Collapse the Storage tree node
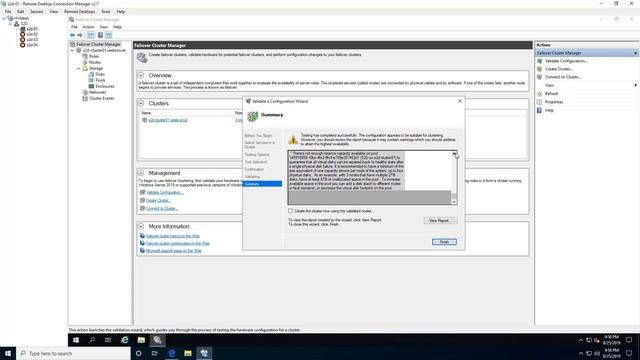 (x=79, y=69)
